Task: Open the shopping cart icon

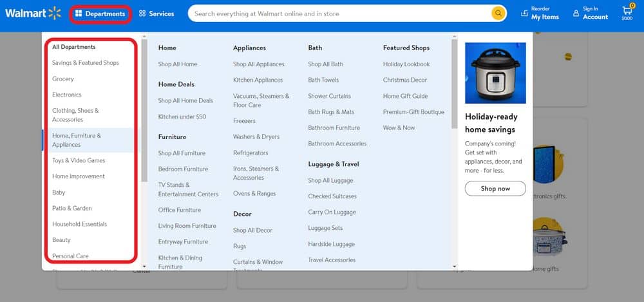Action: coord(627,13)
